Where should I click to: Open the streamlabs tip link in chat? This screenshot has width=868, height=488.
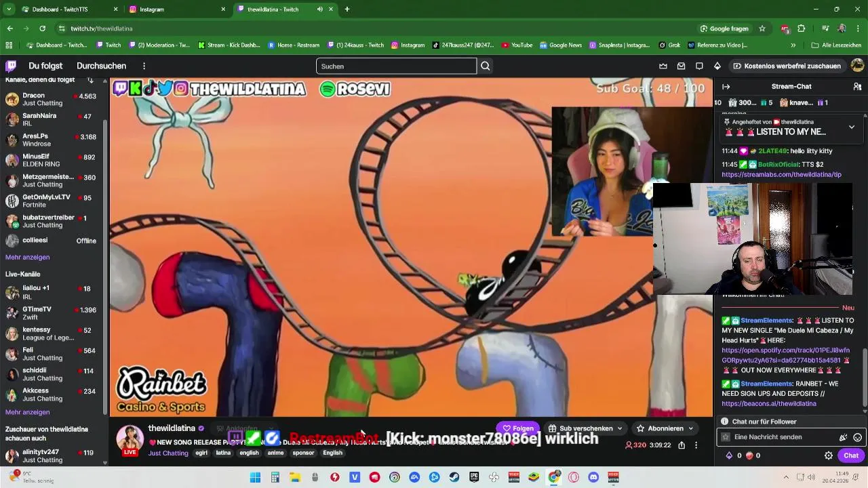pos(781,174)
